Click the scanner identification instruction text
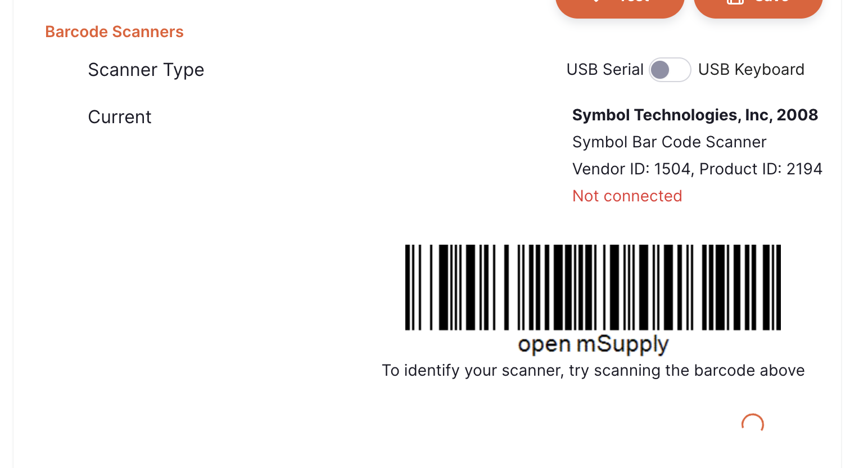Screen dimensions: 868x468 tap(593, 371)
